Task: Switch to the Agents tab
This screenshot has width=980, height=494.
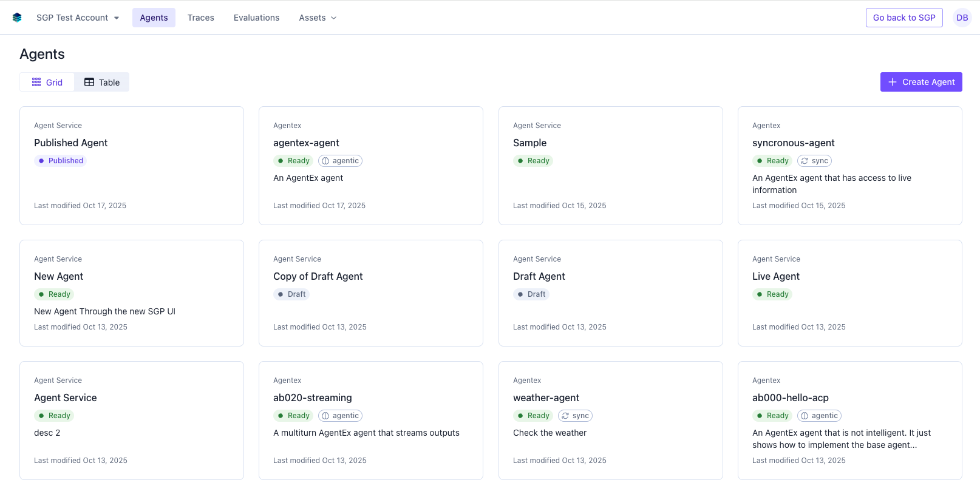Action: click(154, 18)
